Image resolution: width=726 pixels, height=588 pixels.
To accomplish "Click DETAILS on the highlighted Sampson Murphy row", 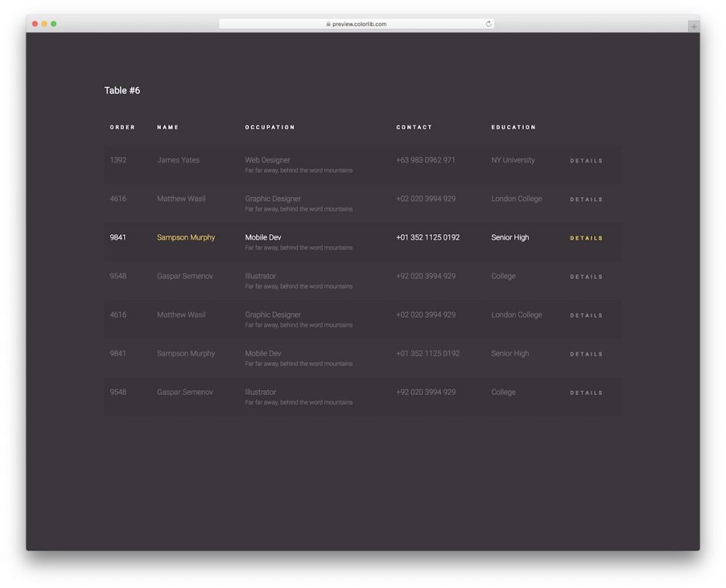I will pos(586,238).
